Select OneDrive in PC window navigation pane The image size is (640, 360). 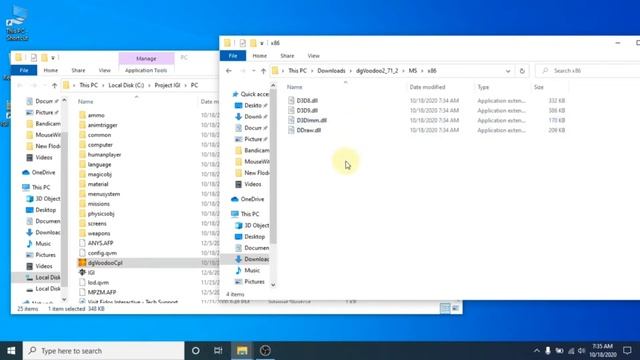(39, 172)
